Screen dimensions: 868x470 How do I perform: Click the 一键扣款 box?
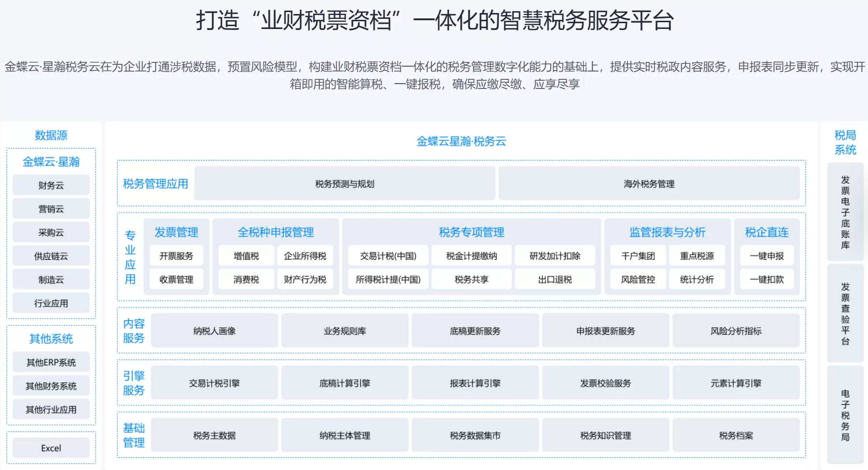[x=767, y=279]
